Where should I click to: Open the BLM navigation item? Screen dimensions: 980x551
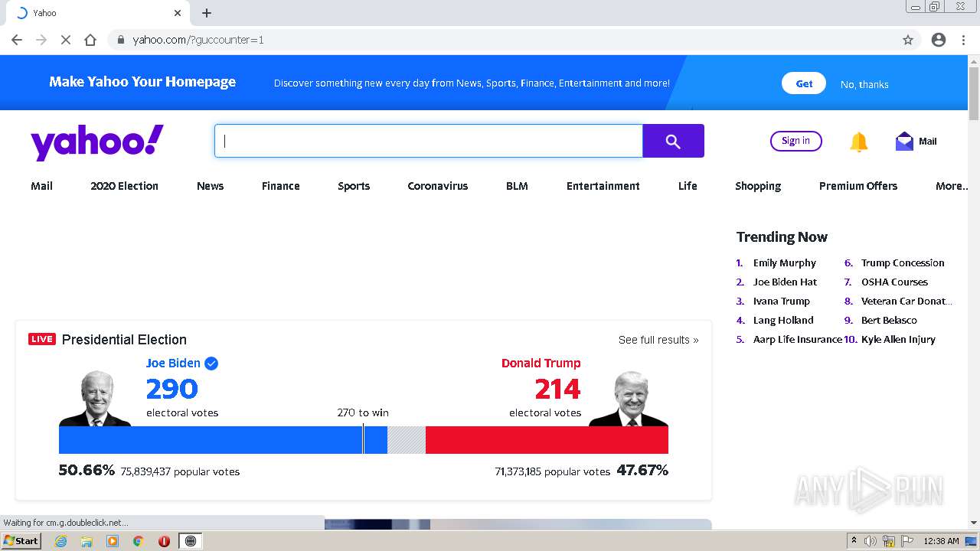pos(517,186)
